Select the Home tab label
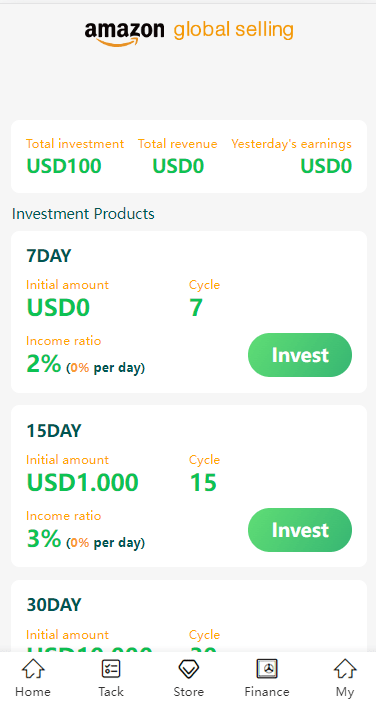Image resolution: width=376 pixels, height=704 pixels. [x=33, y=691]
